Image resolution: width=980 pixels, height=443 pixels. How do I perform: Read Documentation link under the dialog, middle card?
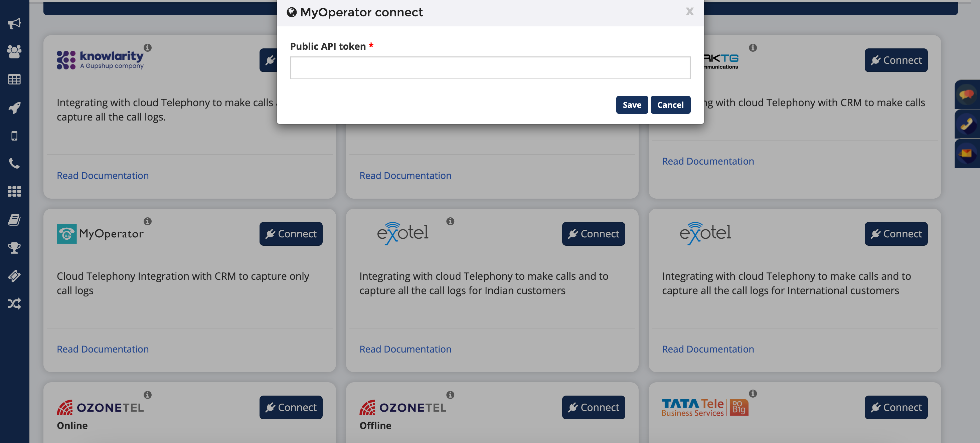coord(405,175)
